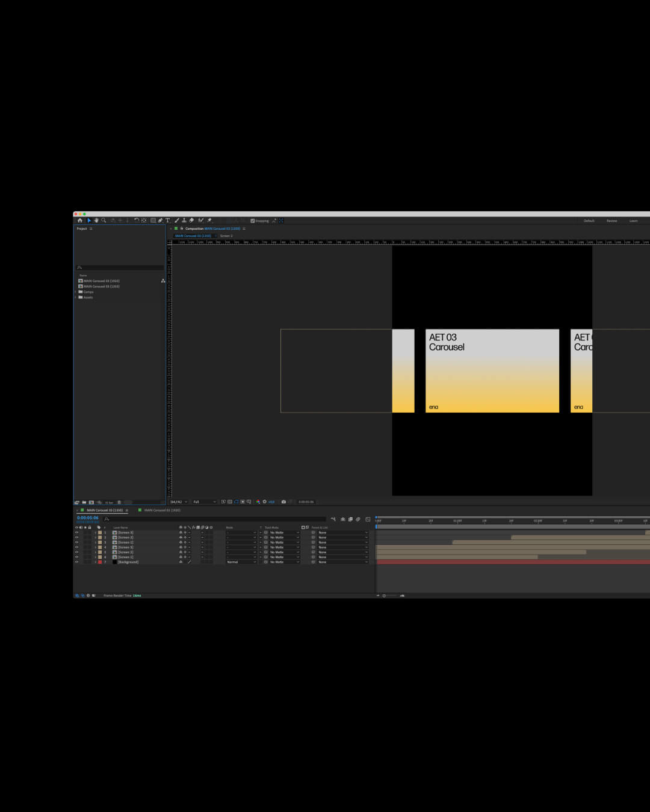This screenshot has height=812, width=650.
Task: Click the red Background layer label color
Action: pyautogui.click(x=100, y=562)
